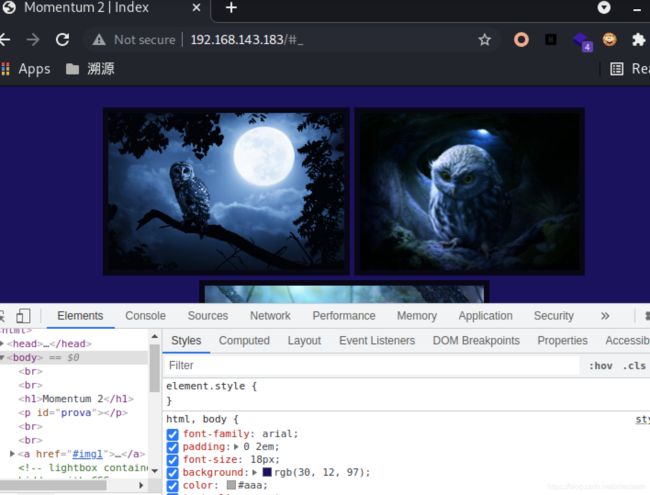650x495 pixels.
Task: Open the Extensions puzzle-piece menu
Action: click(638, 40)
